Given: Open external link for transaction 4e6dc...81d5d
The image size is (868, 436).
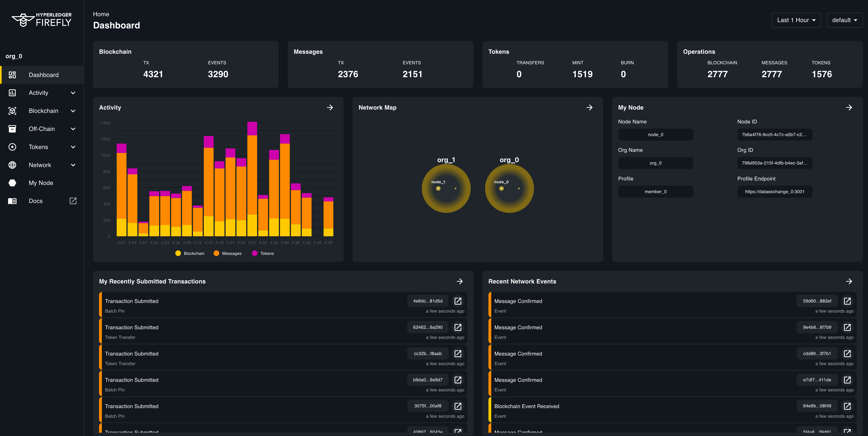Looking at the screenshot, I should coord(457,301).
